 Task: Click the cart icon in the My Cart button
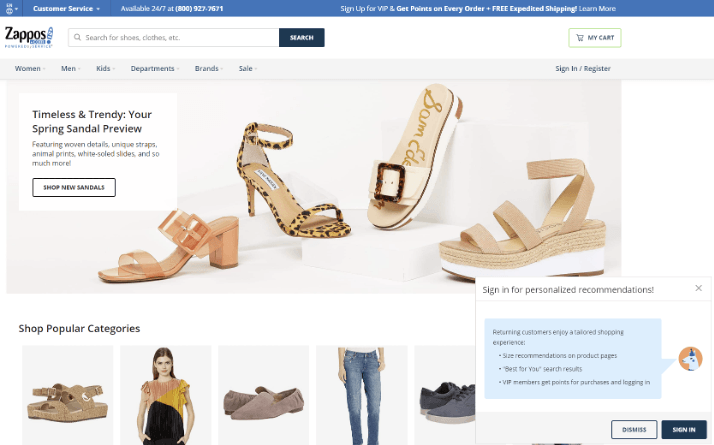(x=580, y=38)
